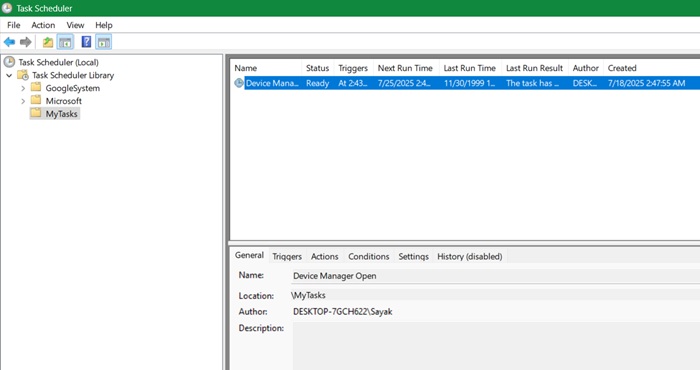Open the View menu

point(75,25)
